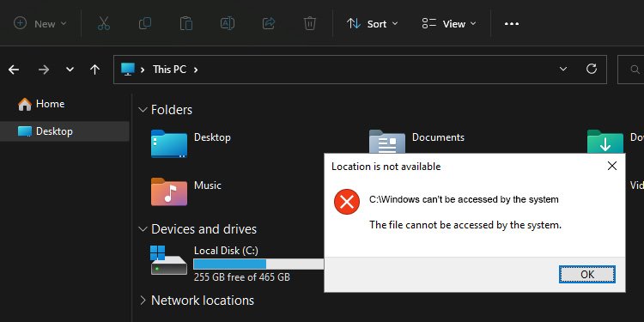Open the New item dropdown
The height and width of the screenshot is (322, 644).
(x=39, y=23)
